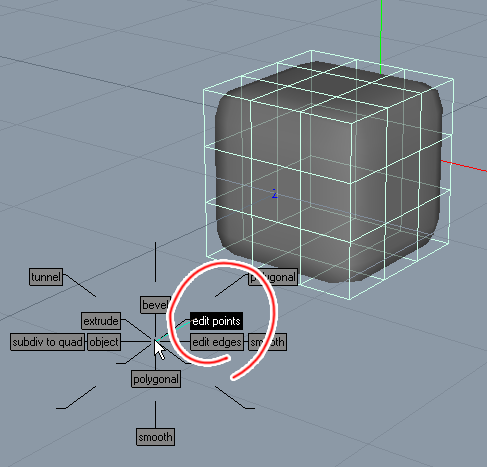Choose edit edges in the marking menu
487x467 pixels.
217,342
